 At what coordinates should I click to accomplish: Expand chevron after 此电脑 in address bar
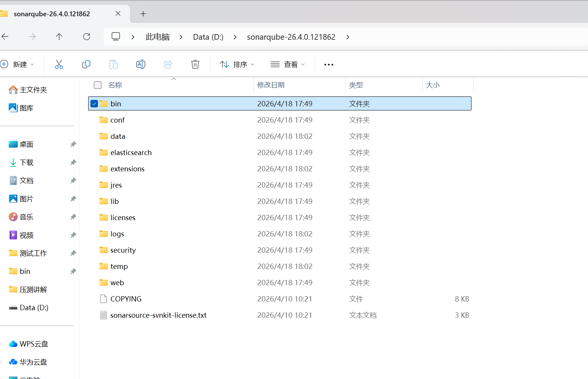point(181,37)
